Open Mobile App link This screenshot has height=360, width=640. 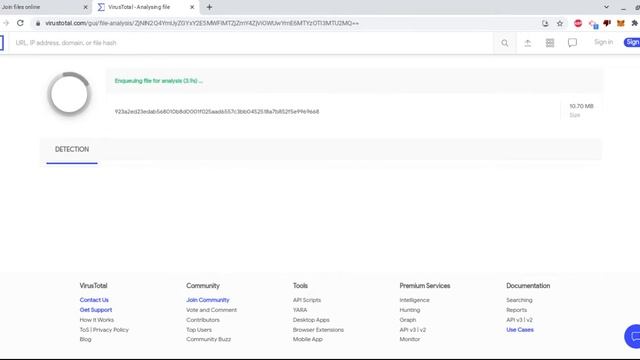(307, 339)
